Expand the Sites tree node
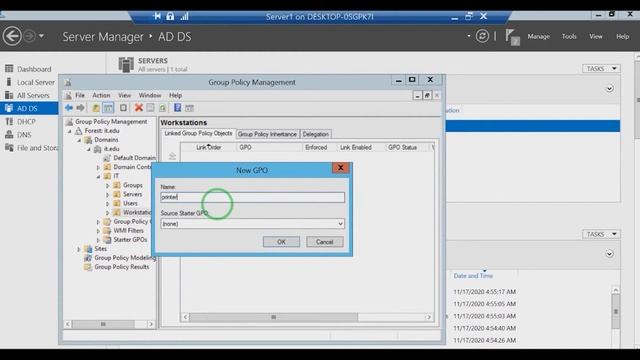Image resolution: width=640 pixels, height=360 pixels. [x=79, y=249]
